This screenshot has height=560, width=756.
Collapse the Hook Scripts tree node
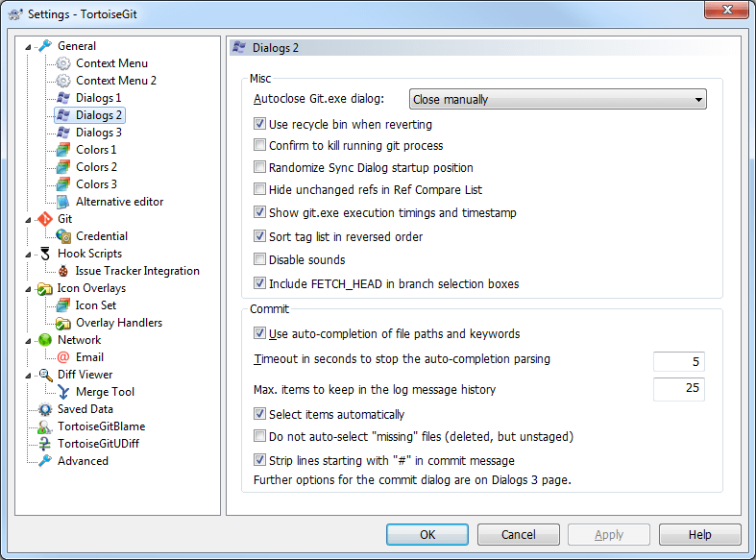(x=29, y=255)
